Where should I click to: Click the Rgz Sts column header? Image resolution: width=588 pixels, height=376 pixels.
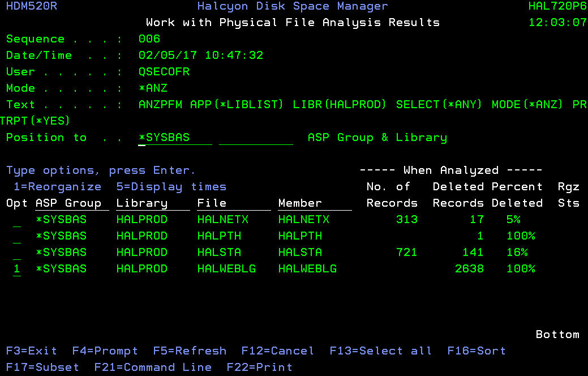(569, 195)
